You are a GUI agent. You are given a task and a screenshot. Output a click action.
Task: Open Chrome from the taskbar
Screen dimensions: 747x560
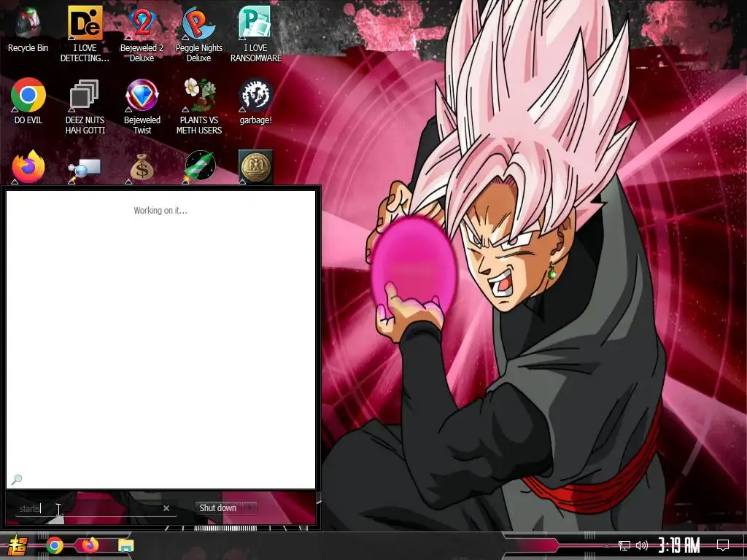click(x=54, y=545)
